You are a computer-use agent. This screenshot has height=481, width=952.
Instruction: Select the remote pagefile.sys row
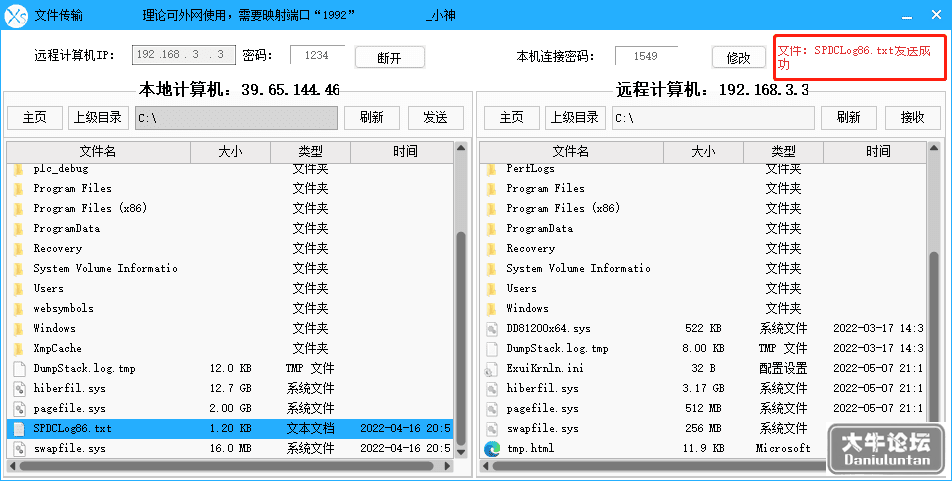pyautogui.click(x=702, y=409)
